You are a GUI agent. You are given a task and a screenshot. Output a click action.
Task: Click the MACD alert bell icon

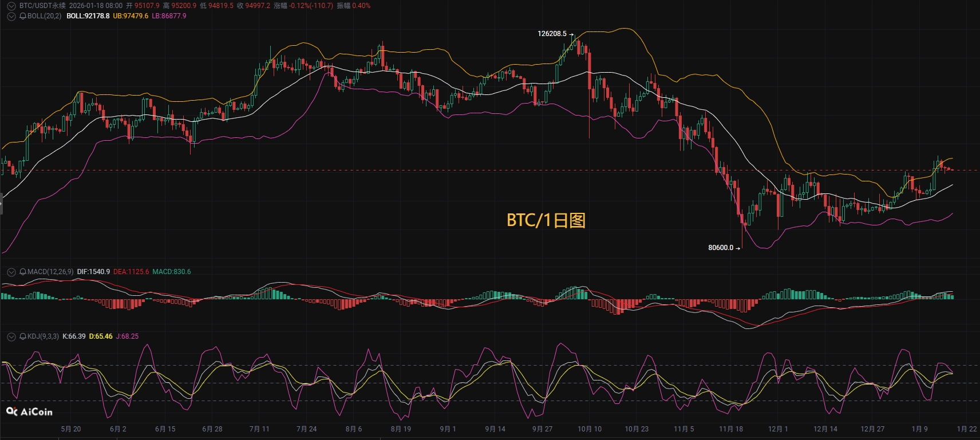23,272
